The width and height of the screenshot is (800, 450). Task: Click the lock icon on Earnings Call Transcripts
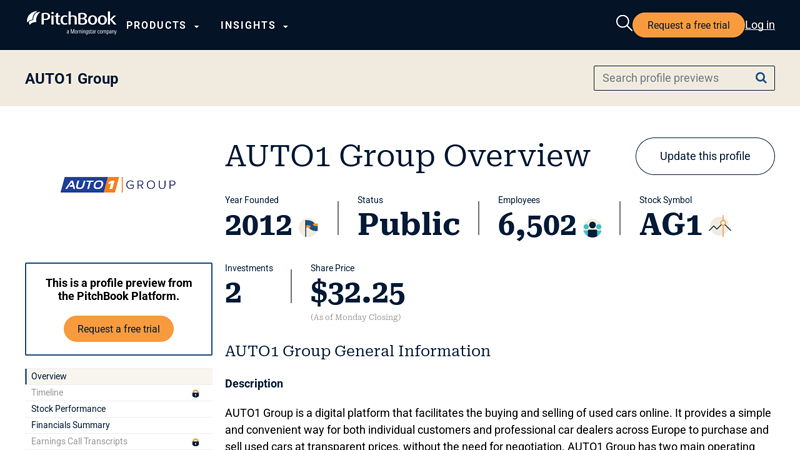pos(195,442)
